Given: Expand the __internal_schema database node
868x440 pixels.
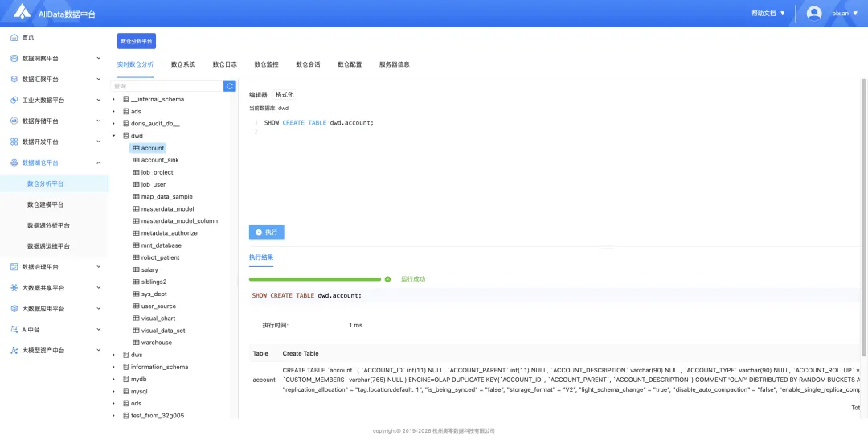Looking at the screenshot, I should point(113,99).
